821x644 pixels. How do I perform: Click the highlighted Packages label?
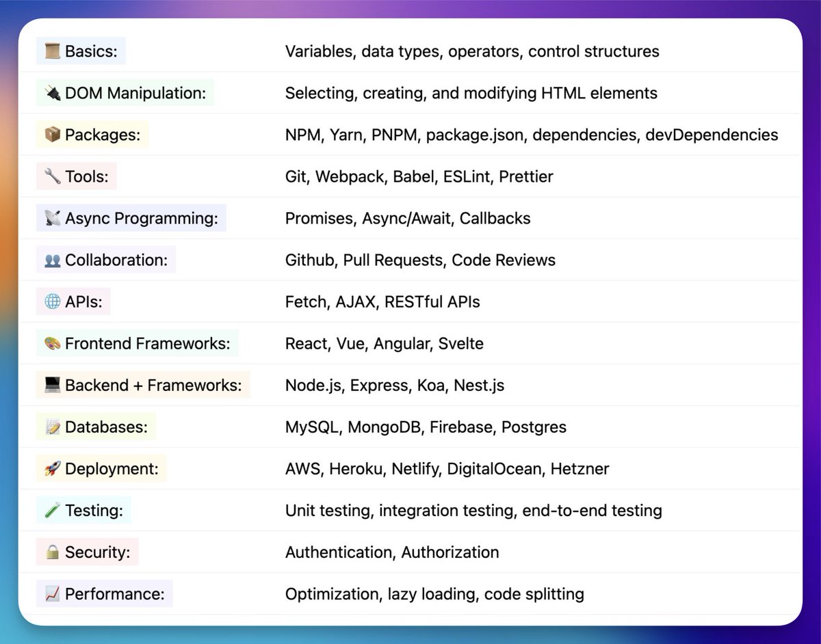[92, 134]
